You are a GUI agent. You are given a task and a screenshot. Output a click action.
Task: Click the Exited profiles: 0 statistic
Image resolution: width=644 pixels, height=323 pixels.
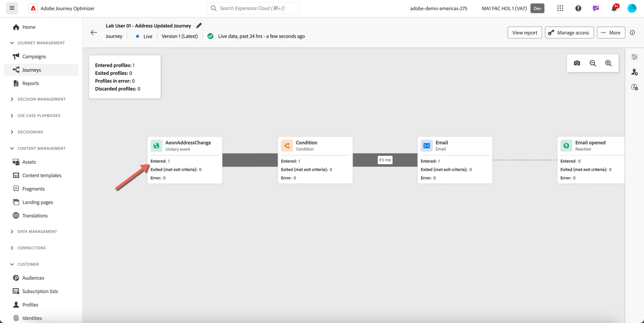pos(114,73)
